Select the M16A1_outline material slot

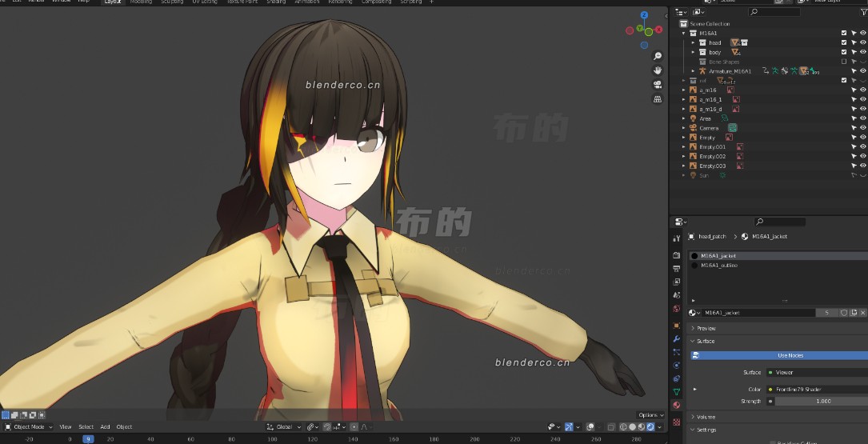778,265
